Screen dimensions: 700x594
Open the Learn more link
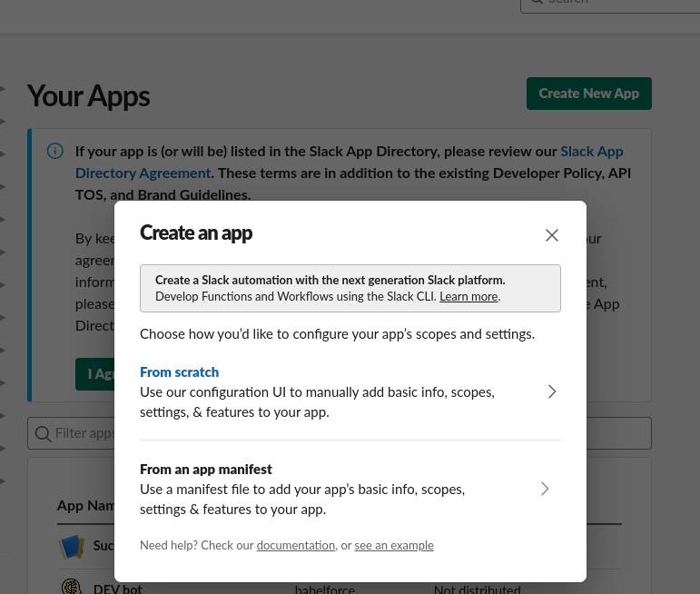468,297
